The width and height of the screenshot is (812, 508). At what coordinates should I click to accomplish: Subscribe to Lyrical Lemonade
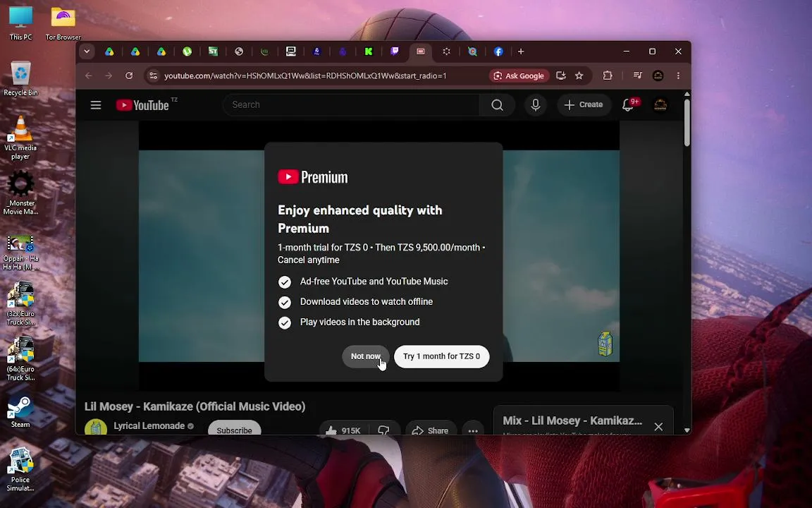point(234,430)
